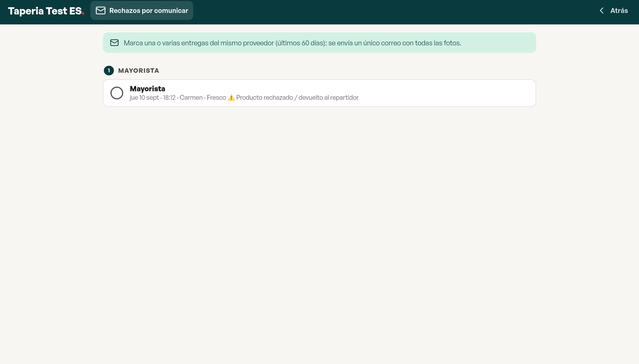Click the Mayorista delivery card title
The width and height of the screenshot is (639, 364).
tap(147, 89)
